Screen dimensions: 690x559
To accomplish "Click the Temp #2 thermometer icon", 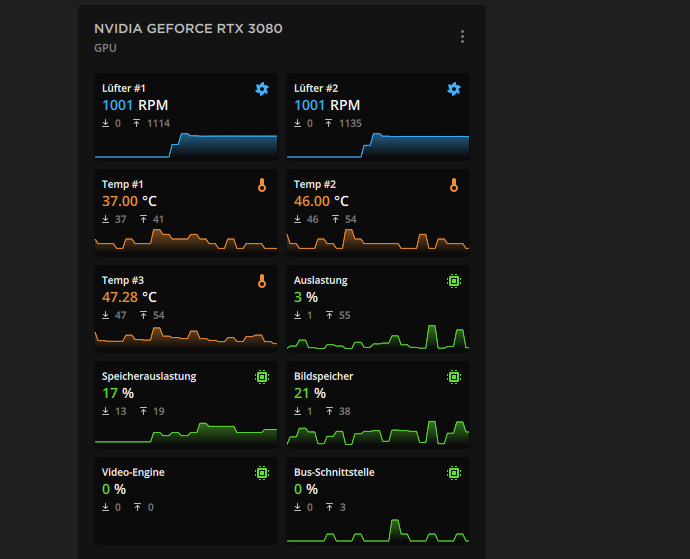I will (454, 185).
